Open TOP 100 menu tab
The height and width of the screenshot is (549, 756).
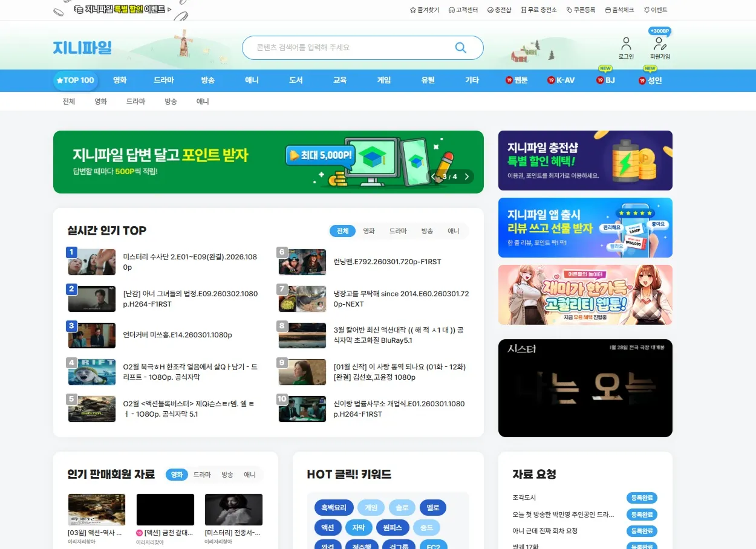point(76,80)
